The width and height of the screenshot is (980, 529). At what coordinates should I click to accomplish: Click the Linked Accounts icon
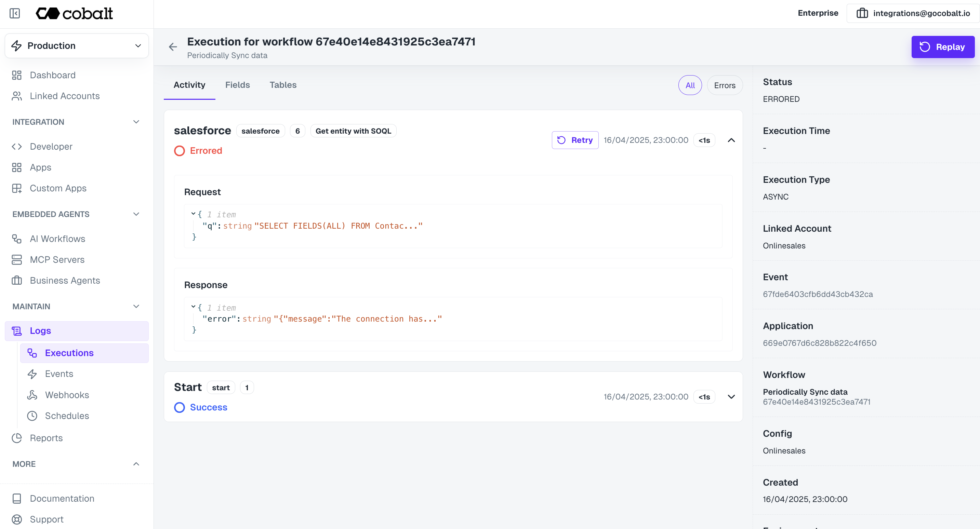[16, 96]
